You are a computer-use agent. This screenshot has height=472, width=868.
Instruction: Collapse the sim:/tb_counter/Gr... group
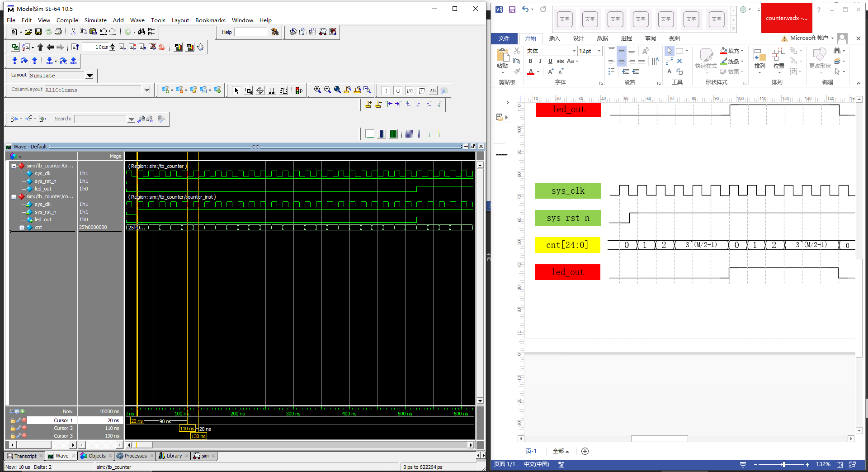pos(14,166)
